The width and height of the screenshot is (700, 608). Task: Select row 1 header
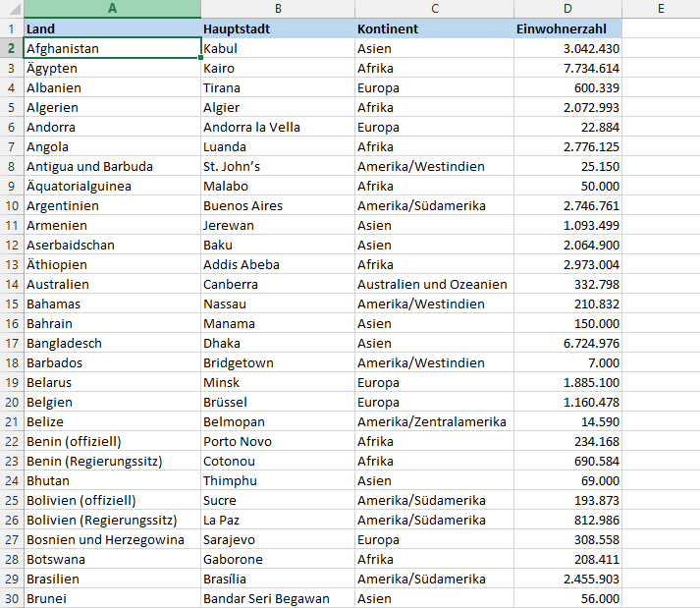point(12,28)
